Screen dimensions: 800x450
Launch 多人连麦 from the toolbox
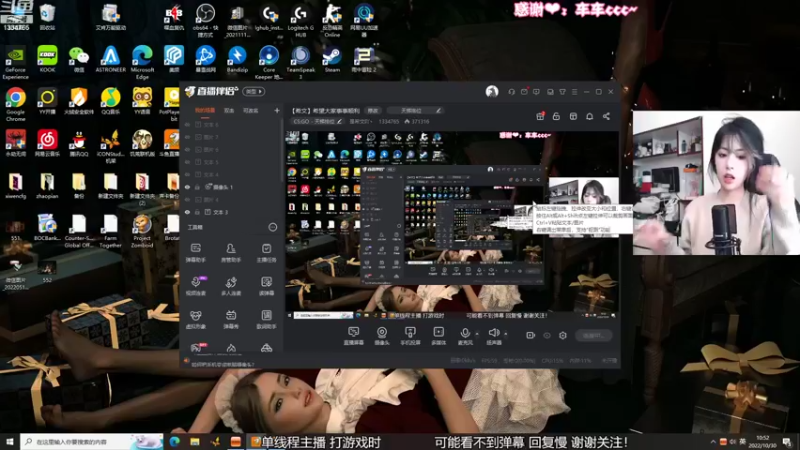[x=231, y=286]
